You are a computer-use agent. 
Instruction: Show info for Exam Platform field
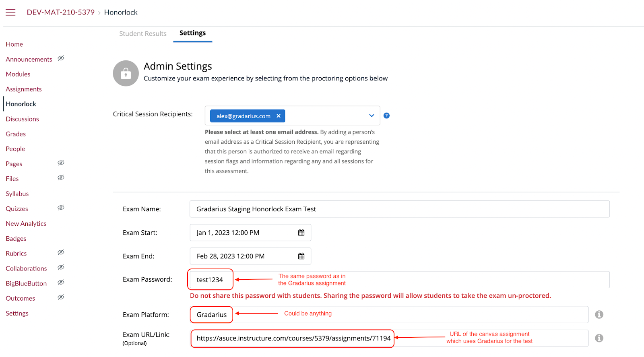click(599, 314)
